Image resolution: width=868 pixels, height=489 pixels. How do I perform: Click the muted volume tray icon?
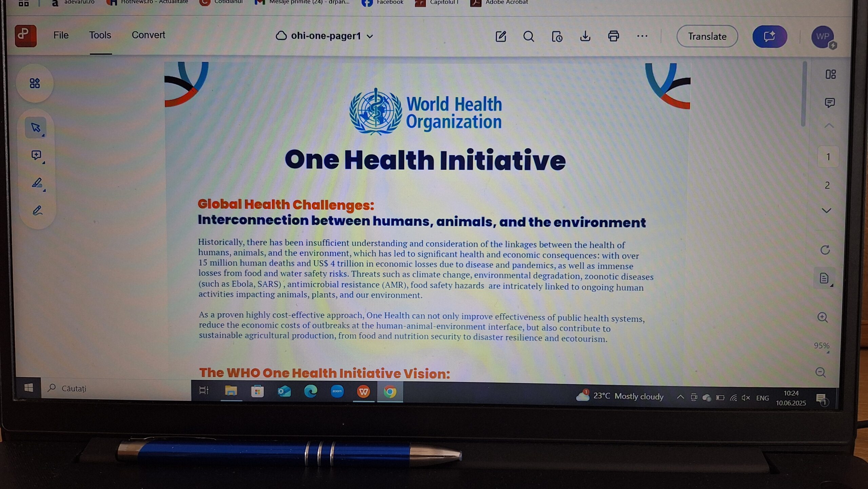[745, 398]
